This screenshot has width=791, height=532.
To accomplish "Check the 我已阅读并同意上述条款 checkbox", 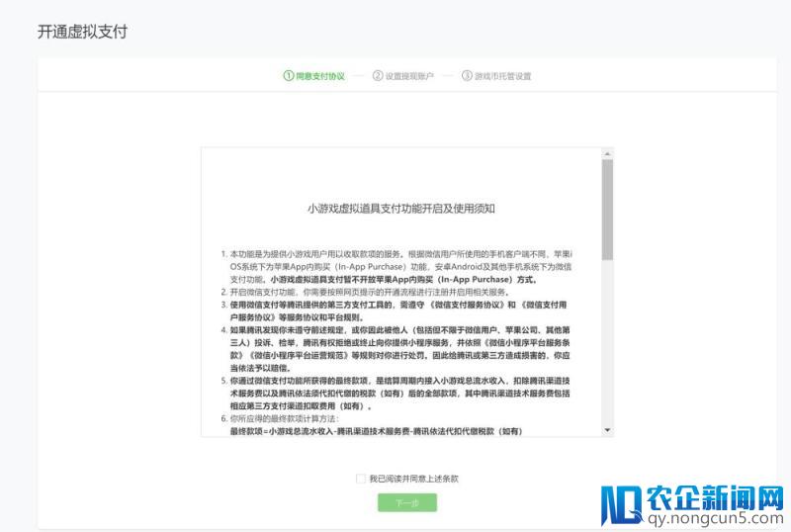I will point(361,479).
